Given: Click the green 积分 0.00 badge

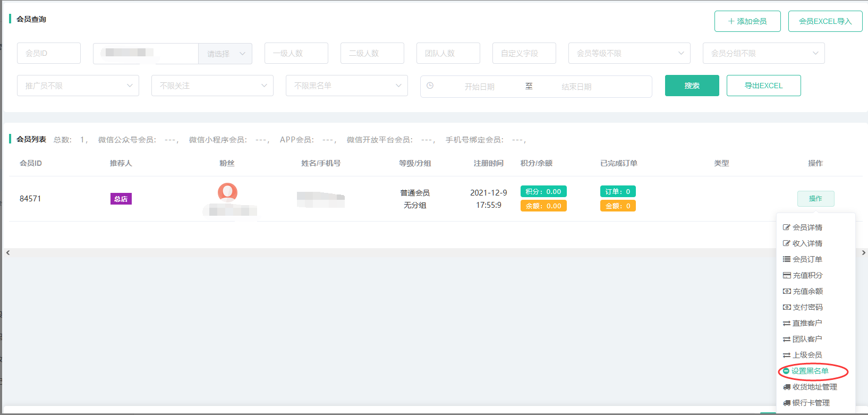Looking at the screenshot, I should coord(543,192).
